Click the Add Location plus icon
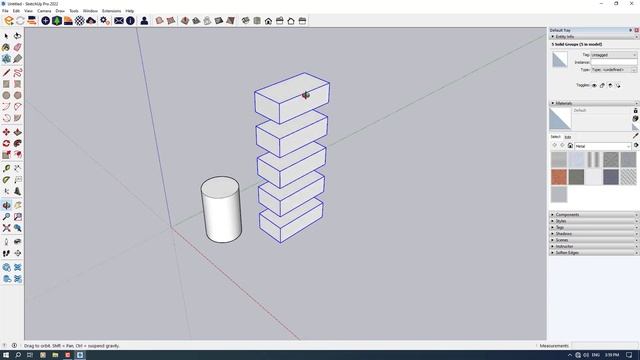The image size is (640, 360). [45, 21]
